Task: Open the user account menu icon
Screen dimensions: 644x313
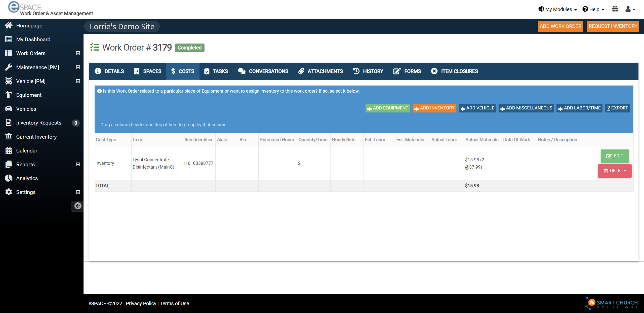Action: point(630,9)
